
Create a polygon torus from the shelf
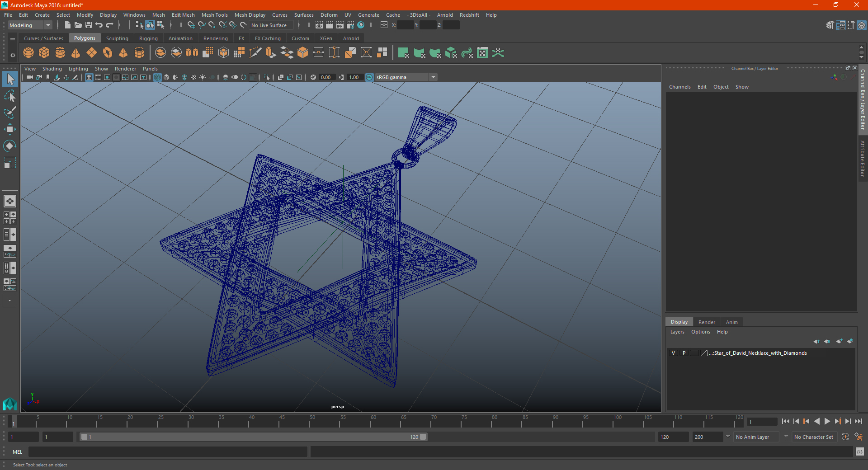click(108, 53)
